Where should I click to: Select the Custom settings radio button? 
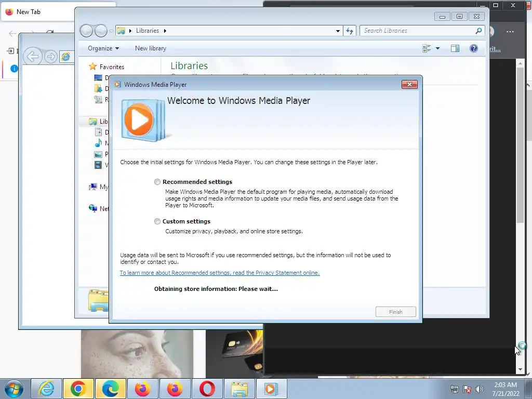(157, 221)
